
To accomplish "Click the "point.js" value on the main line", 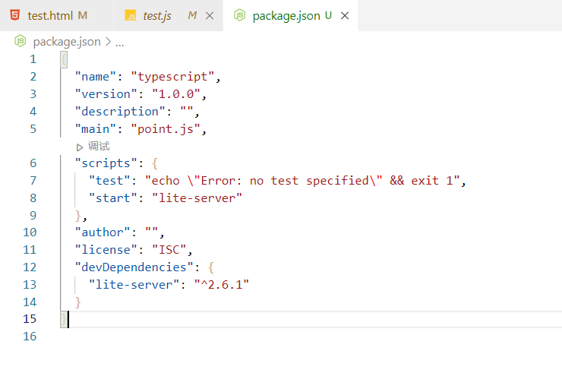I will (x=169, y=128).
